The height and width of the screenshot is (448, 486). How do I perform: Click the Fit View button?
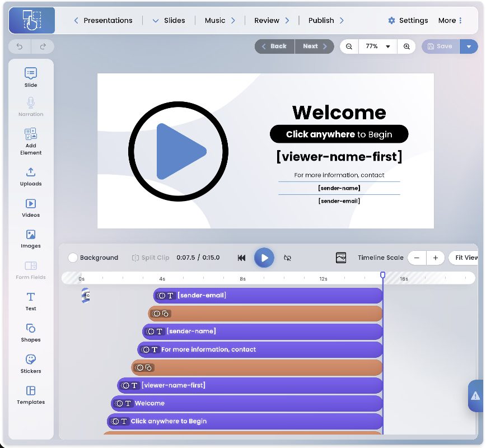tap(464, 258)
